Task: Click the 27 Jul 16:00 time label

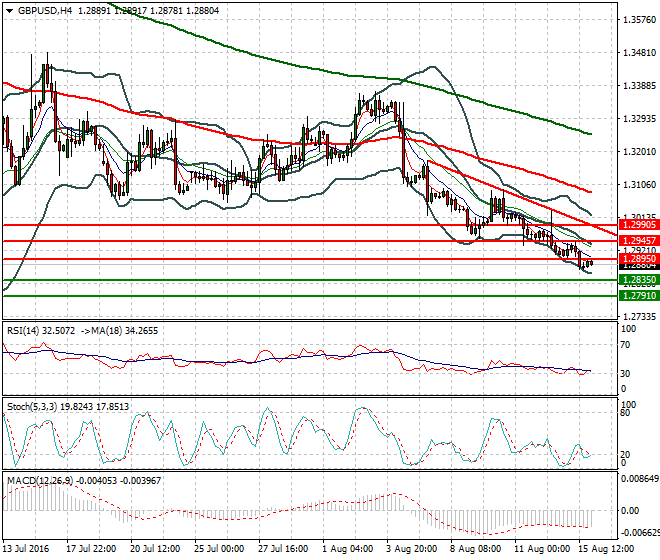Action: tap(283, 549)
